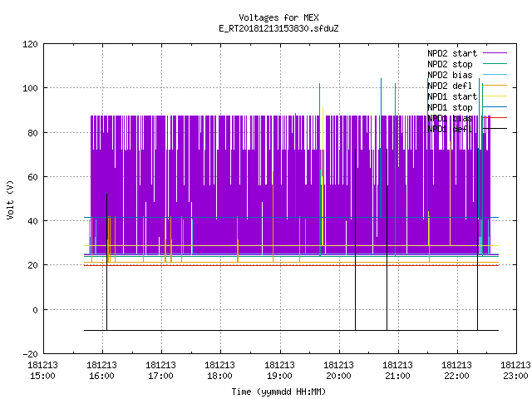This screenshot has height=399, width=532.
Task: Click the yellow NPD1 start legend line
Action: click(495, 96)
